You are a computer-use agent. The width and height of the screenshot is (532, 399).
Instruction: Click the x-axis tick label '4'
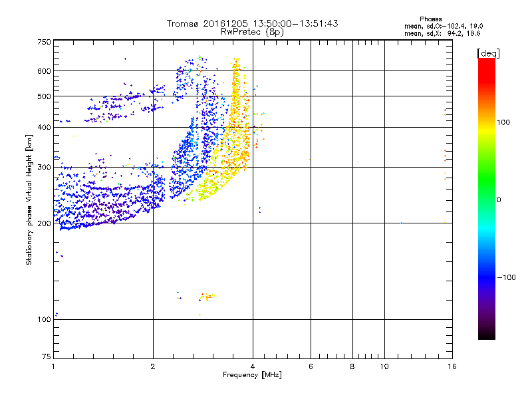(253, 366)
